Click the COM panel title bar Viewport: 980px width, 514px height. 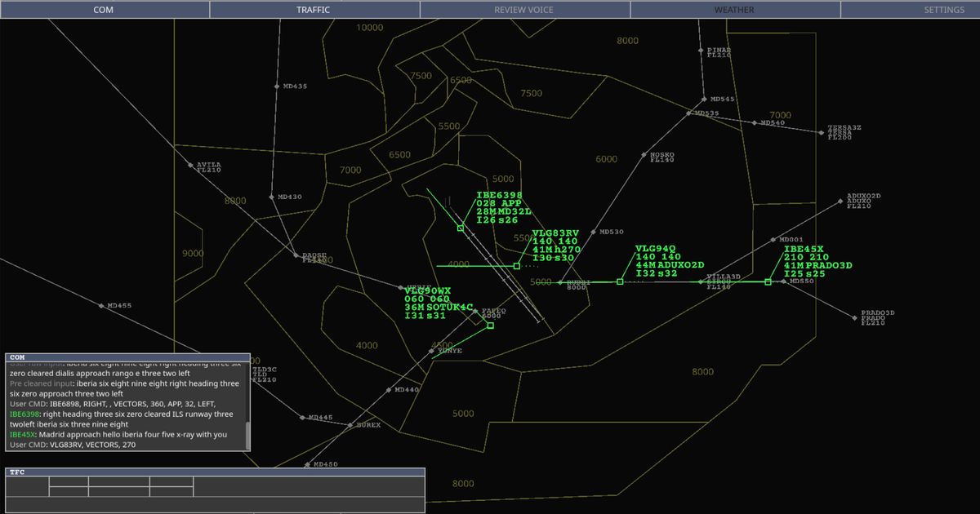click(x=127, y=357)
